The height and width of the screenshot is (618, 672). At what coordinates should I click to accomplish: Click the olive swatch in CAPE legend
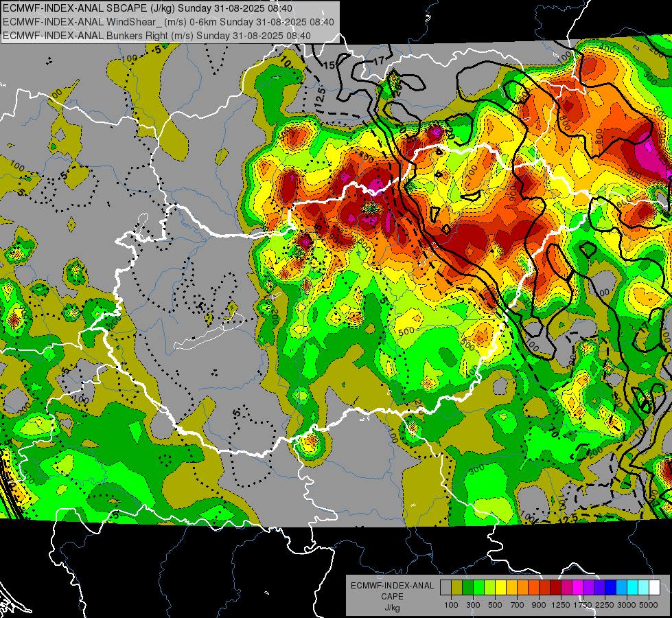click(x=457, y=587)
